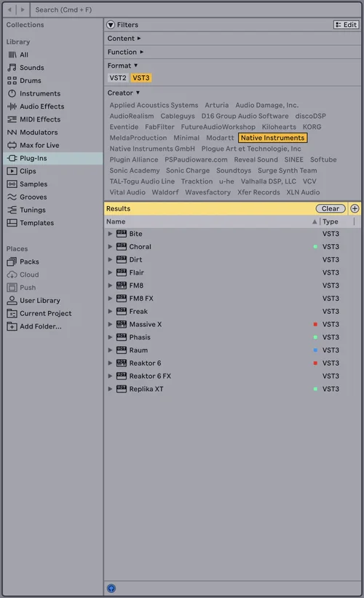This screenshot has height=598, width=364.
Task: Go forward with the right arrow
Action: coord(23,9)
